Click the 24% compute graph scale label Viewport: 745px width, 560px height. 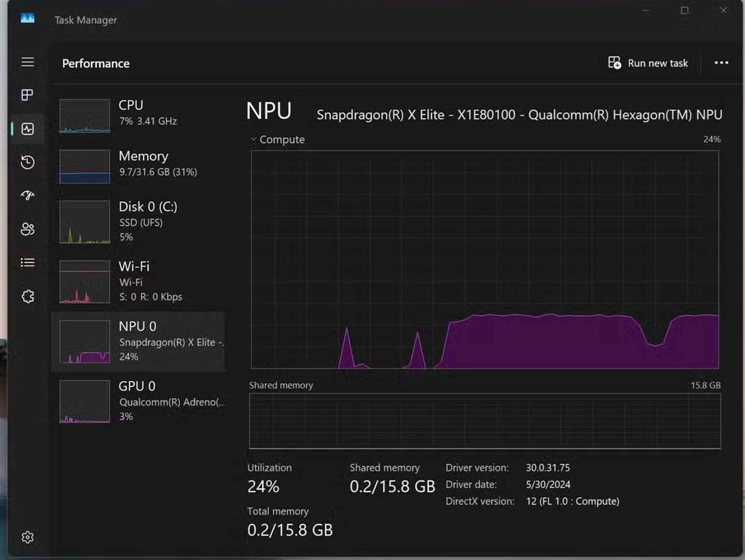point(712,140)
